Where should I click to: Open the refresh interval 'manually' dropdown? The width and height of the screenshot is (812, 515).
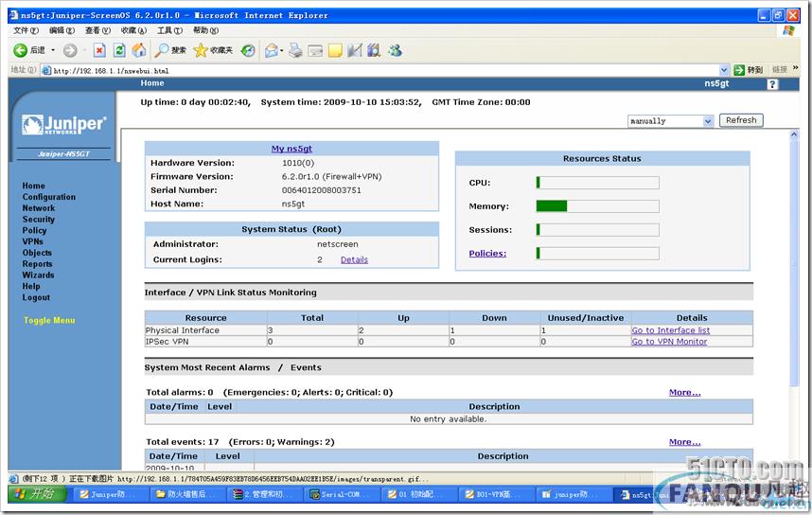(x=671, y=121)
